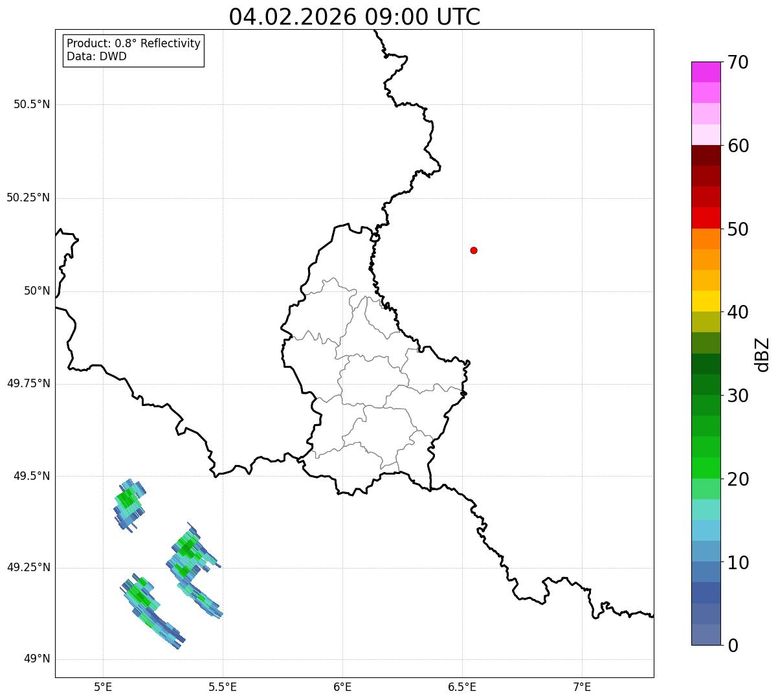Click the '20' colorbar tick label
The image size is (778, 700).
pos(738,479)
